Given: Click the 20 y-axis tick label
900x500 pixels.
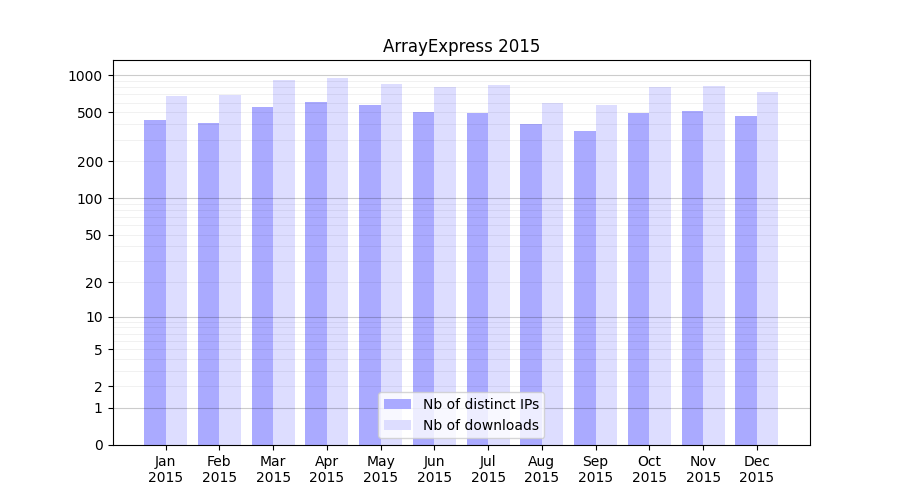Looking at the screenshot, I should [x=93, y=283].
